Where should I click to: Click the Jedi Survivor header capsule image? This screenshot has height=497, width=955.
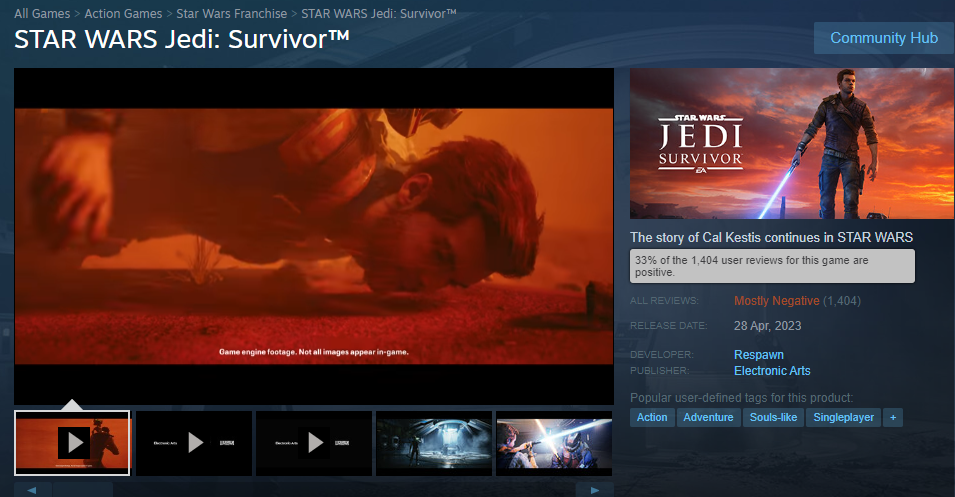pos(792,143)
